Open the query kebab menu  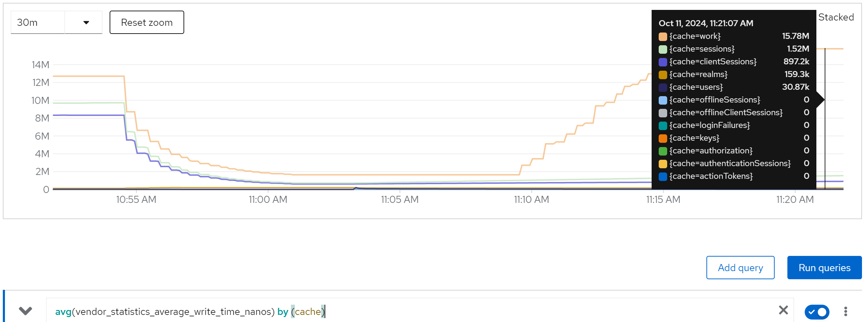point(845,311)
